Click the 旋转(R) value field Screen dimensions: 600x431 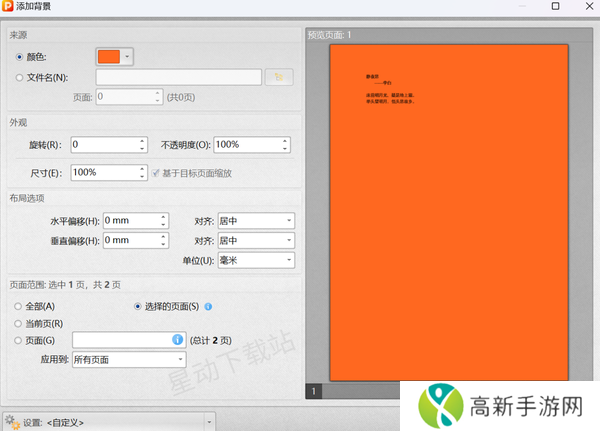coord(104,145)
